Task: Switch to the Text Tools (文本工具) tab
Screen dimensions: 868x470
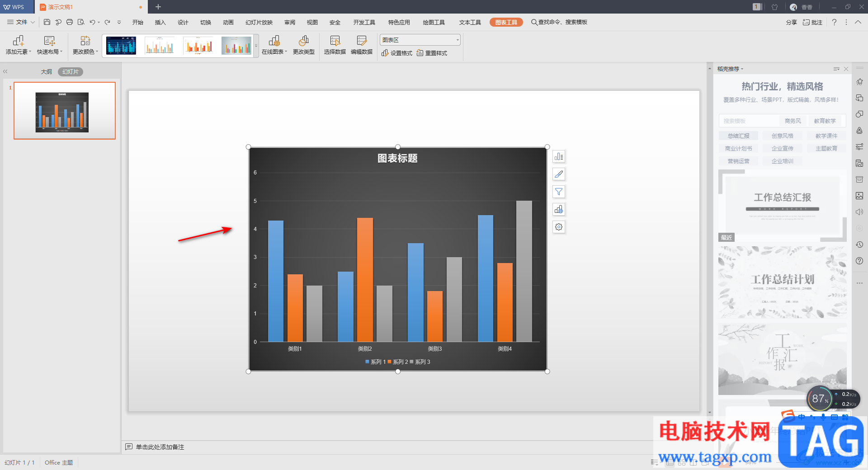Action: point(470,22)
